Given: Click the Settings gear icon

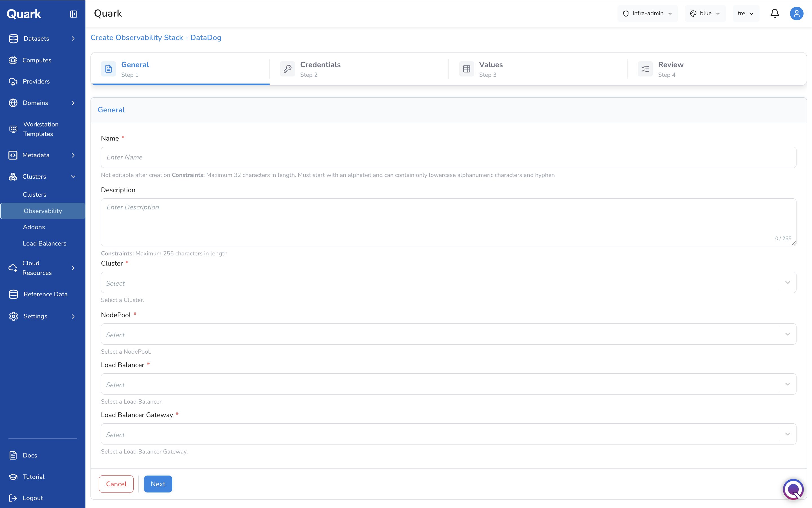Looking at the screenshot, I should click(14, 316).
